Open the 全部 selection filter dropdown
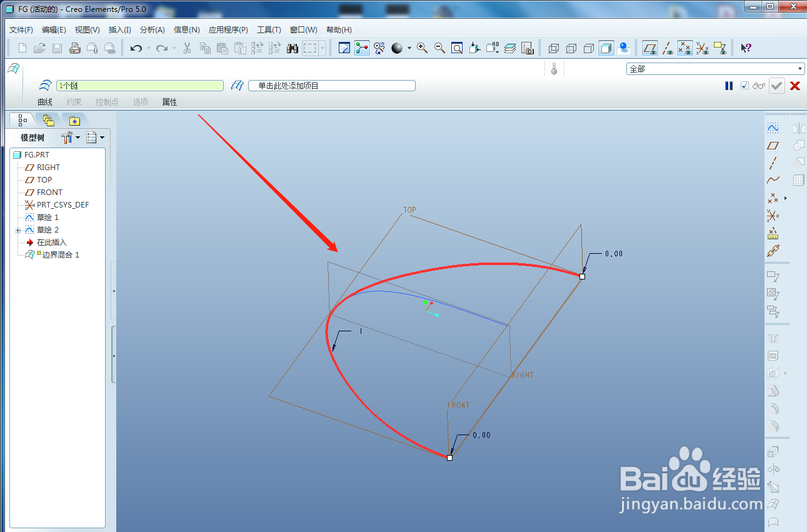Viewport: 807px width, 532px height. pyautogui.click(x=715, y=69)
